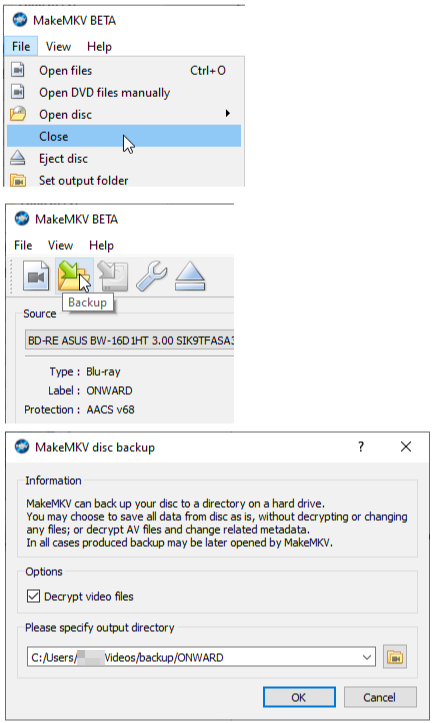This screenshot has height=723, width=432.
Task: Open the View menu in the top window
Action: (59, 47)
